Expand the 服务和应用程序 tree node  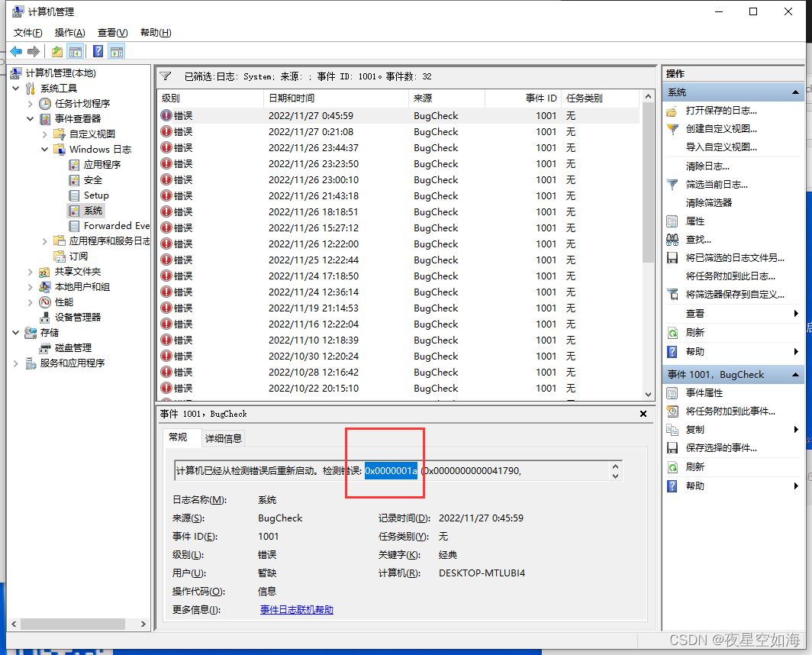click(15, 363)
